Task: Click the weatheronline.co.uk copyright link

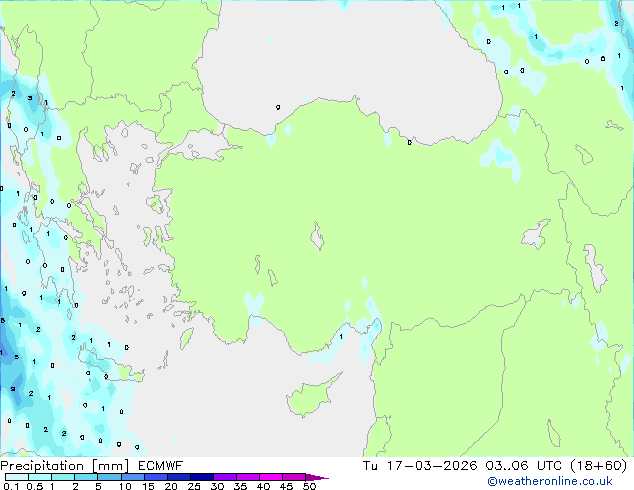Action: [x=550, y=481]
